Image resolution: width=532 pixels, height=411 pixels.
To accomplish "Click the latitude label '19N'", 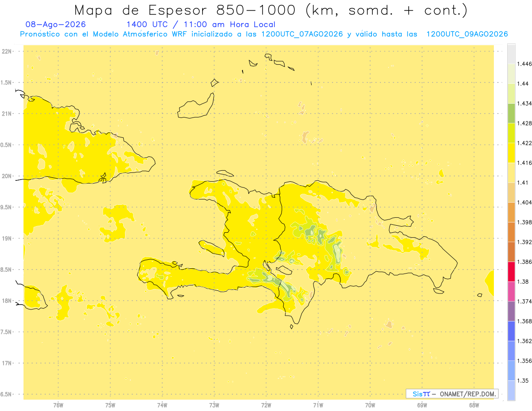I will click(7, 238).
